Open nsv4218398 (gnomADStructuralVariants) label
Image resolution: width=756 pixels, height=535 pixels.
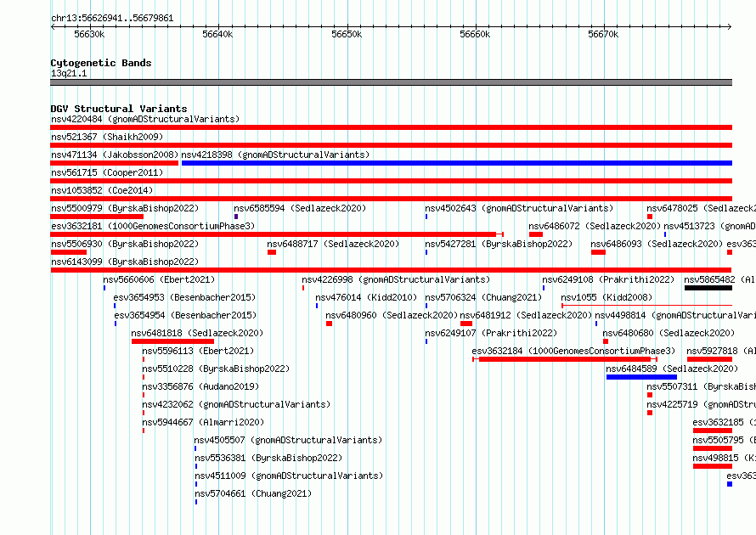tap(275, 155)
